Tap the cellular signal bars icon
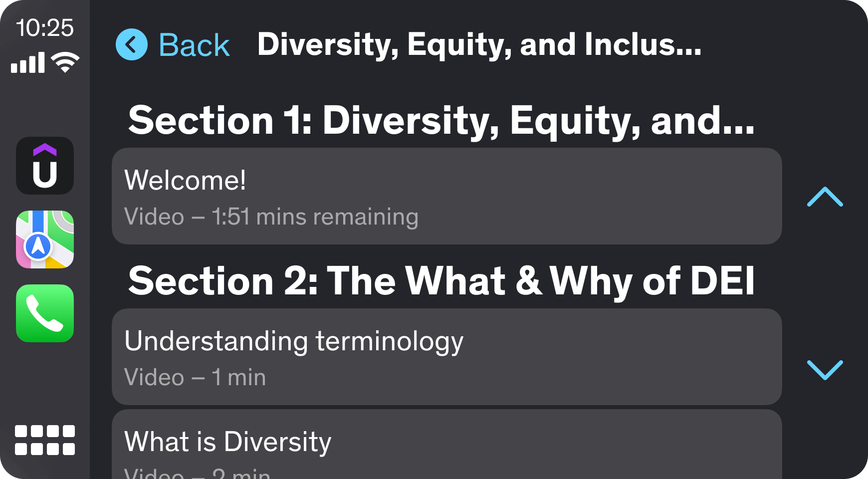This screenshot has height=479, width=868. [28, 63]
